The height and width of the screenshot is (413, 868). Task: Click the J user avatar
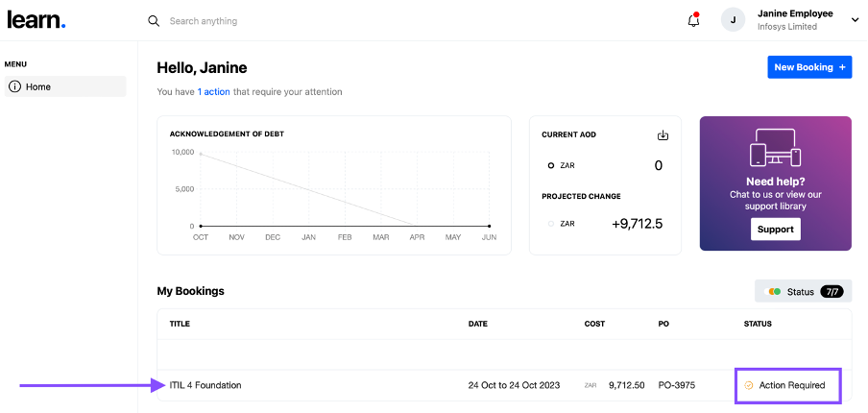coord(733,20)
